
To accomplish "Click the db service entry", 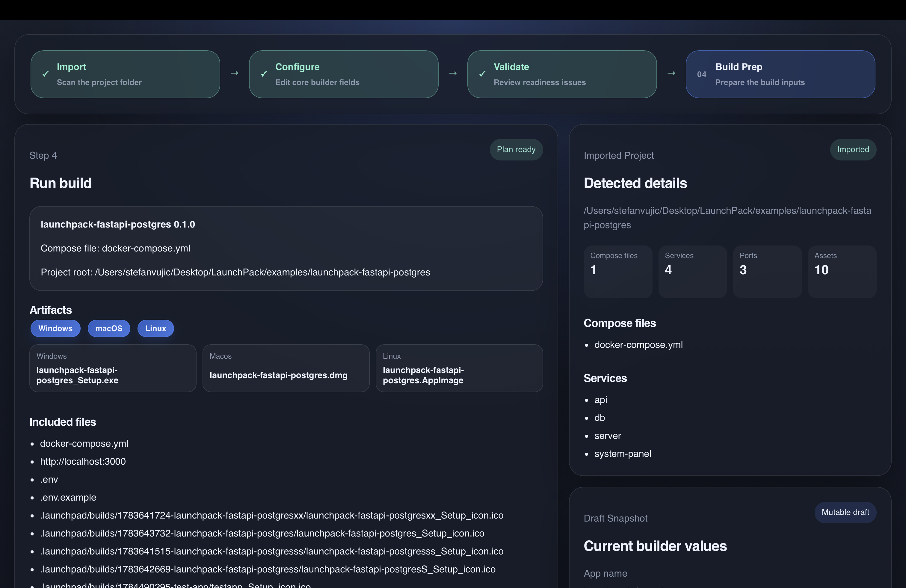I will tap(600, 418).
